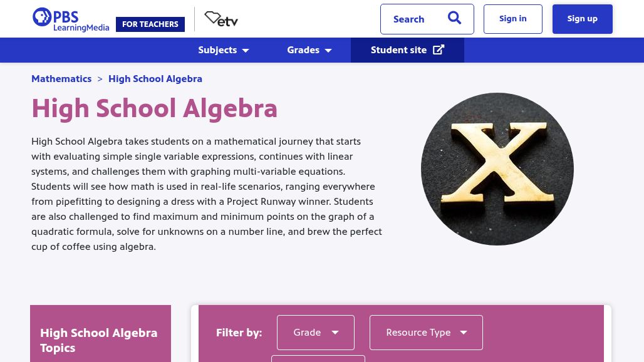The image size is (644, 362).
Task: Click the arrow next to Grades
Action: 328,51
